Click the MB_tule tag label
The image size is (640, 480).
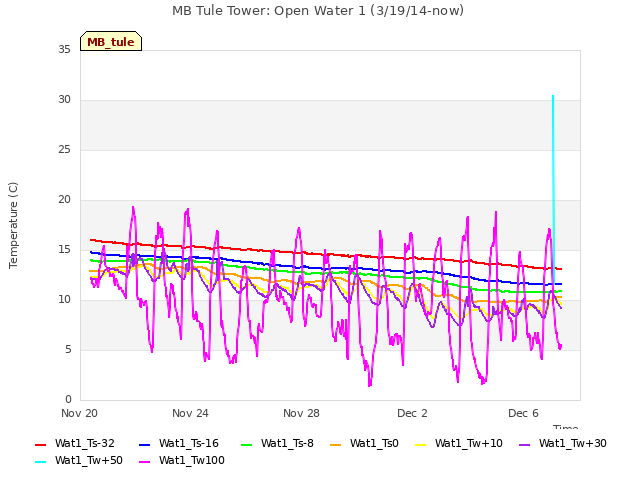coord(111,42)
